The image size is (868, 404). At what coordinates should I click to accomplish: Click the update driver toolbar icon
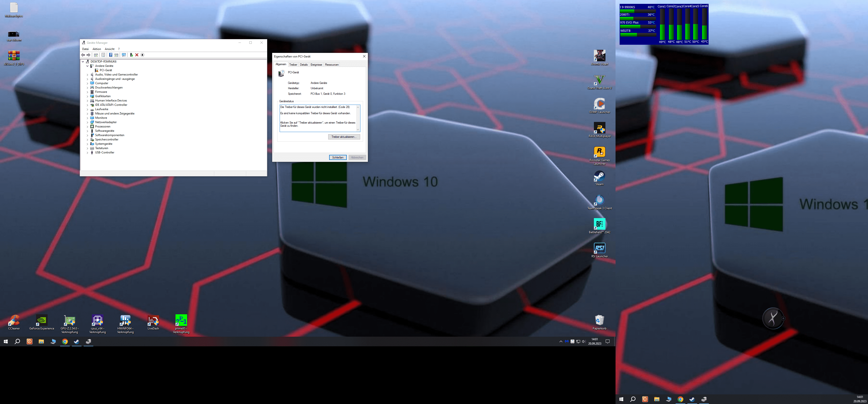pos(132,55)
